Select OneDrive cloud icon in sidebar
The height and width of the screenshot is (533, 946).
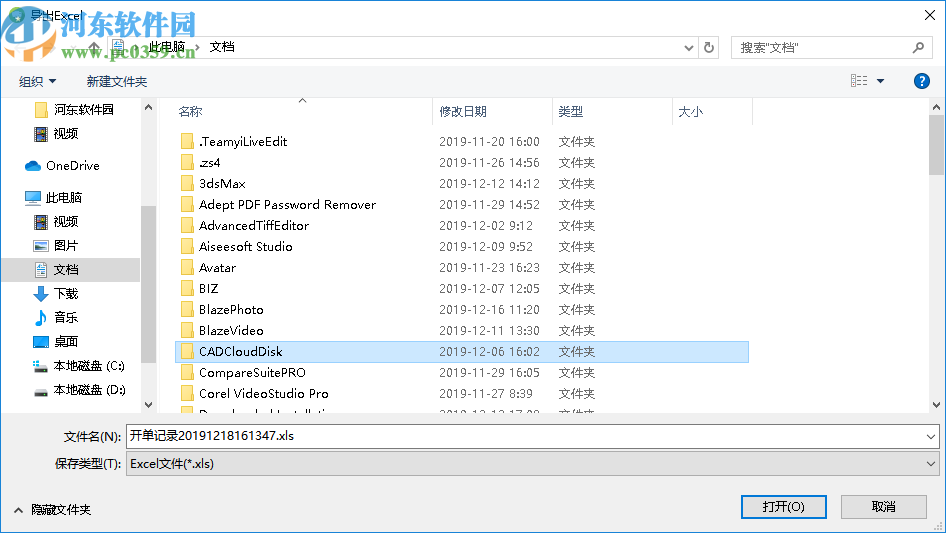tap(33, 165)
